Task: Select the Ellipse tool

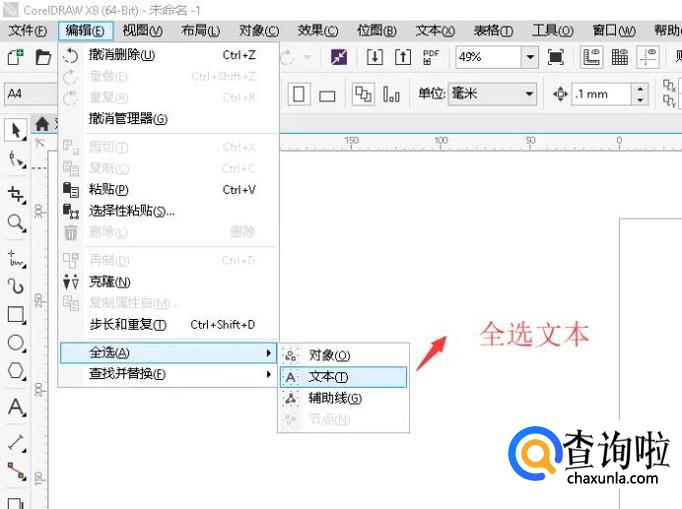Action: tap(17, 343)
